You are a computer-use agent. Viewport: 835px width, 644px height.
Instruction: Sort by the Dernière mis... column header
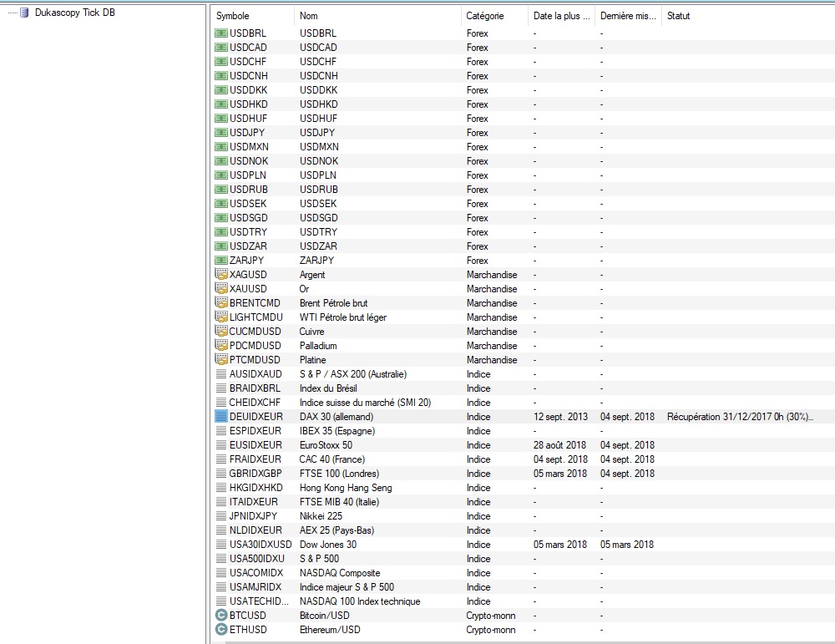[628, 16]
